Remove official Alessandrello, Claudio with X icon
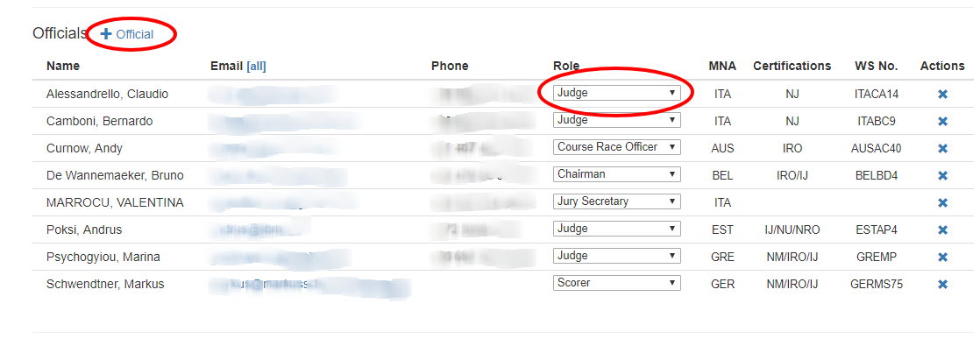The image size is (980, 339). [x=942, y=95]
